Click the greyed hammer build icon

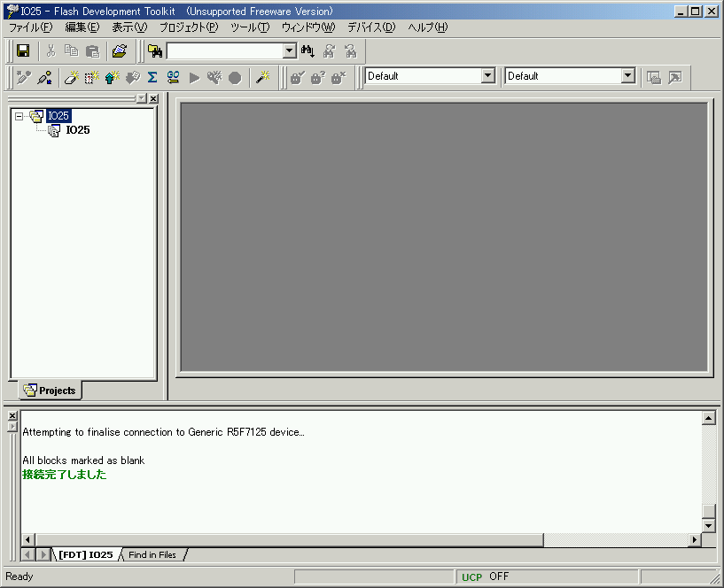[x=675, y=78]
